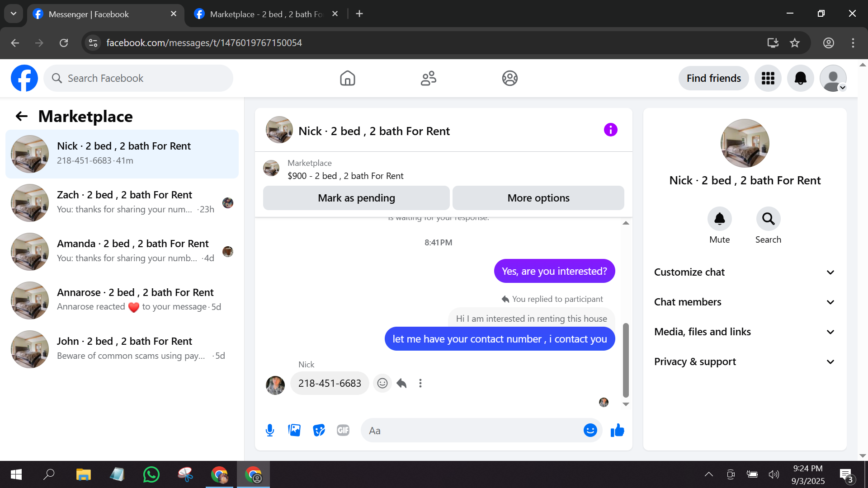Open a new browser tab
This screenshot has width=868, height=488.
coord(359,14)
